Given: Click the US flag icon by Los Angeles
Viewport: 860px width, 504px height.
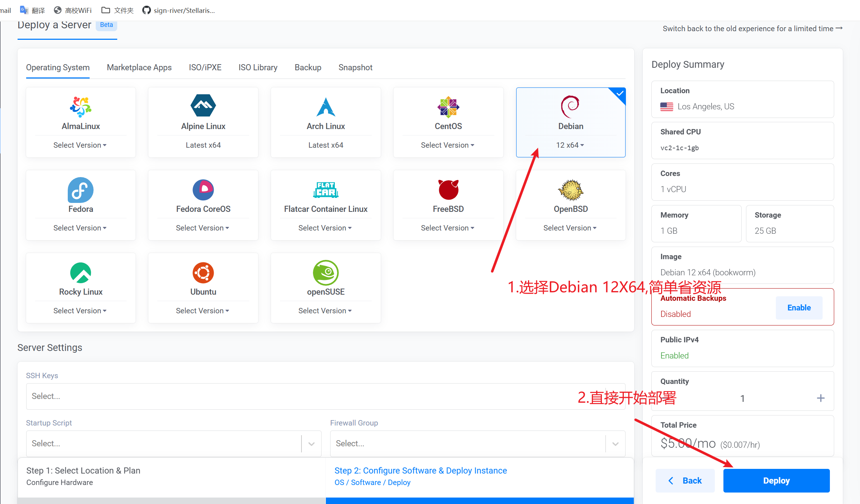Looking at the screenshot, I should click(667, 106).
